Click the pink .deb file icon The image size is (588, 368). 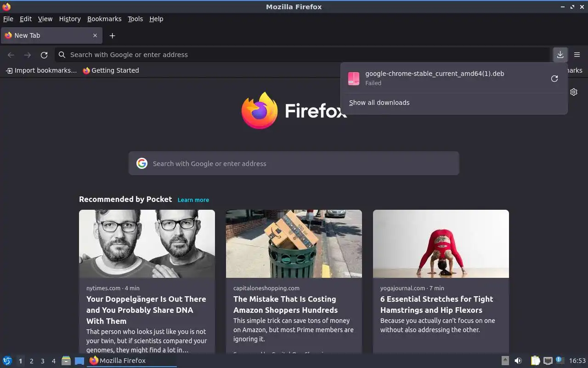point(354,79)
